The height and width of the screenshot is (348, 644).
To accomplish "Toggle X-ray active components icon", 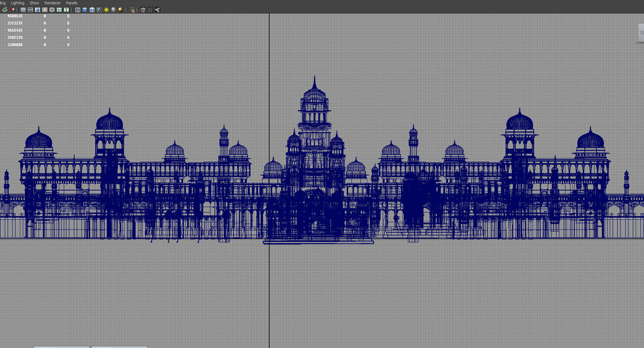I will pos(150,10).
